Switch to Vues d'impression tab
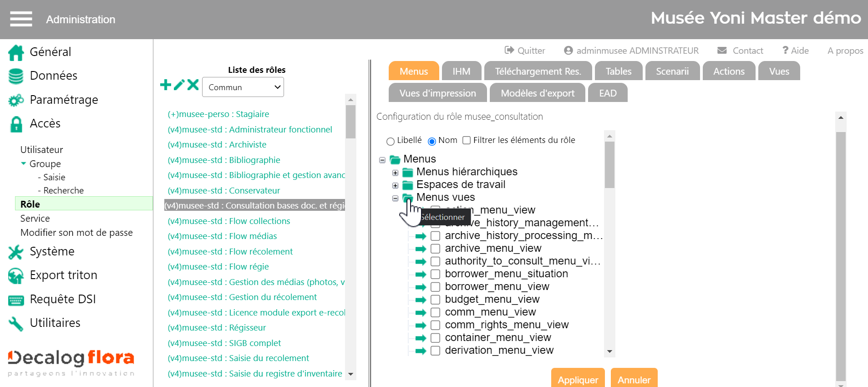Viewport: 868px width, 387px height. coord(437,93)
